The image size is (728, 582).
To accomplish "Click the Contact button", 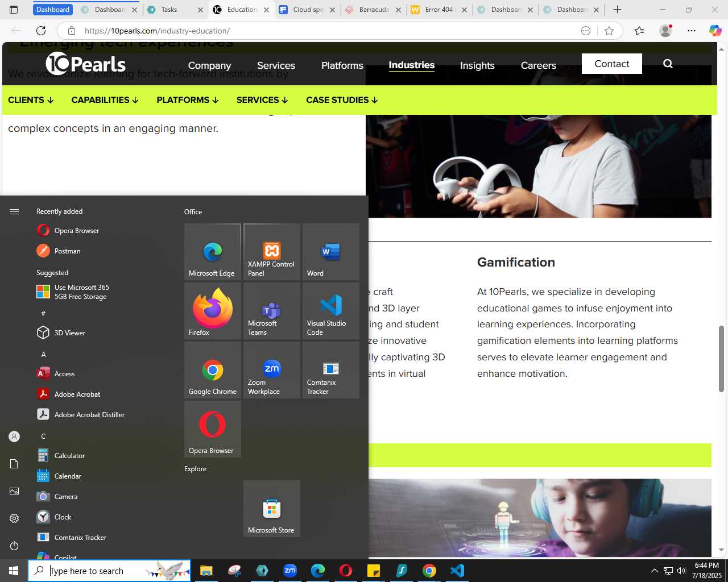I will (612, 64).
